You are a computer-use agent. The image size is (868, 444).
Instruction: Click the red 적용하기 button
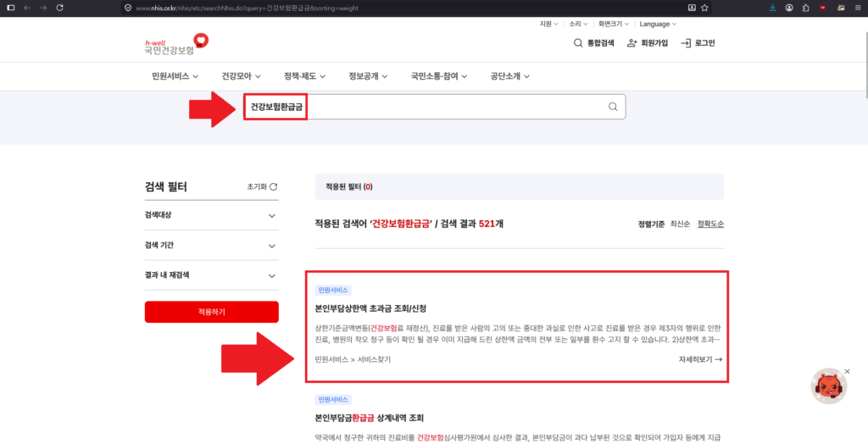click(x=211, y=312)
